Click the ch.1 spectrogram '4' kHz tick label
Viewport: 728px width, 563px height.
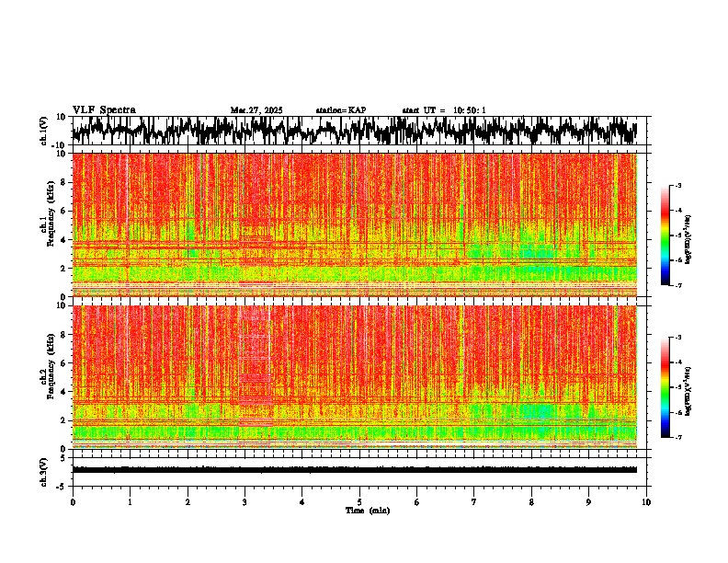pos(64,240)
